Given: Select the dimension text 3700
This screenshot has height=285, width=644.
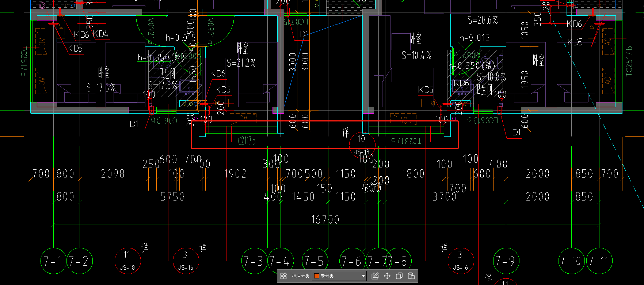Looking at the screenshot, I should pos(445,196).
